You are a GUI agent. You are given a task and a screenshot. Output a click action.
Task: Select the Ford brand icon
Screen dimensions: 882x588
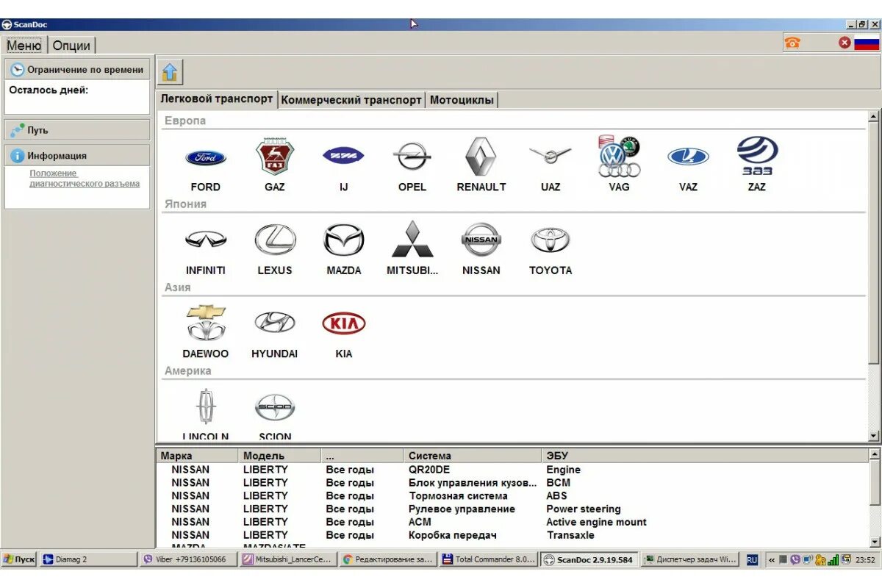pyautogui.click(x=206, y=158)
